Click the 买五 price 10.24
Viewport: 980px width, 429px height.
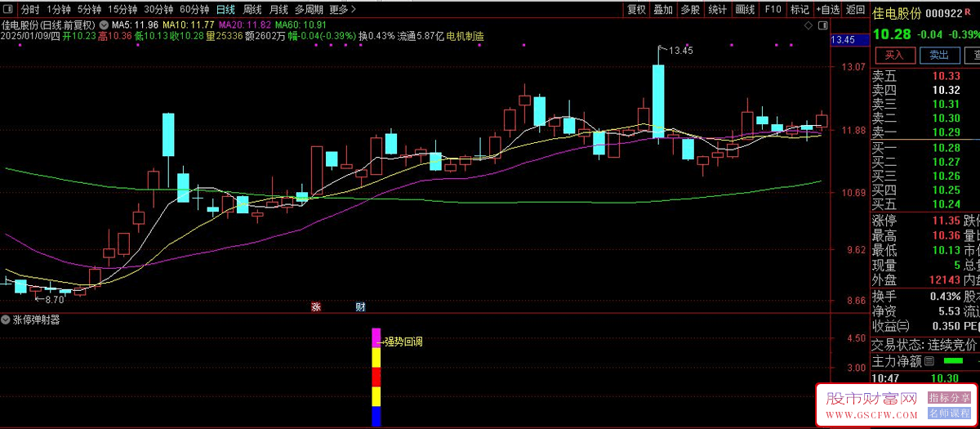click(x=947, y=203)
